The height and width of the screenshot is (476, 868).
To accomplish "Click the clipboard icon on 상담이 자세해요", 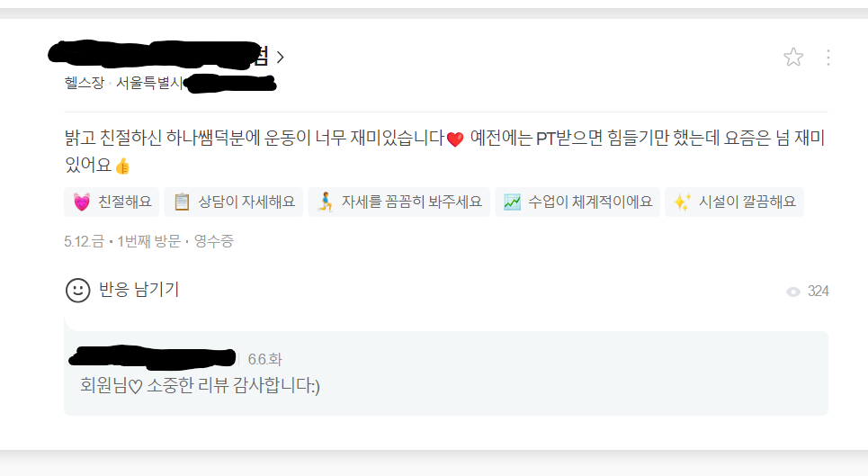I will [x=182, y=202].
